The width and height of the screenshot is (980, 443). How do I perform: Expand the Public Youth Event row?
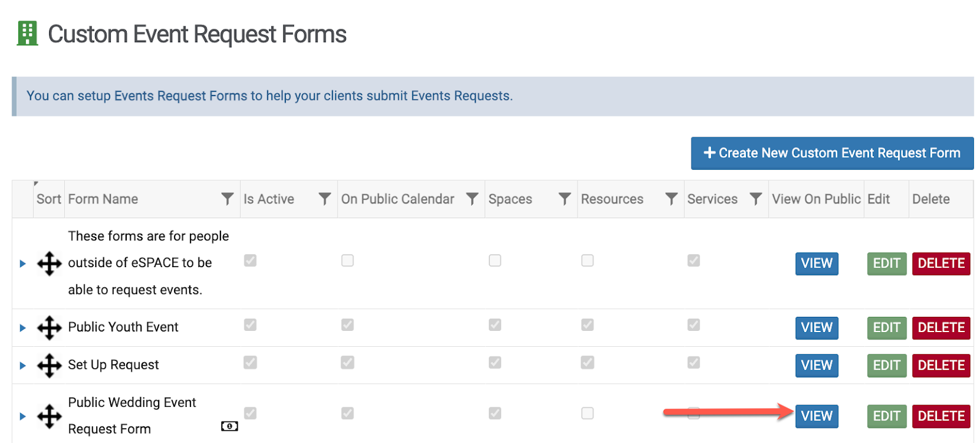coord(23,328)
